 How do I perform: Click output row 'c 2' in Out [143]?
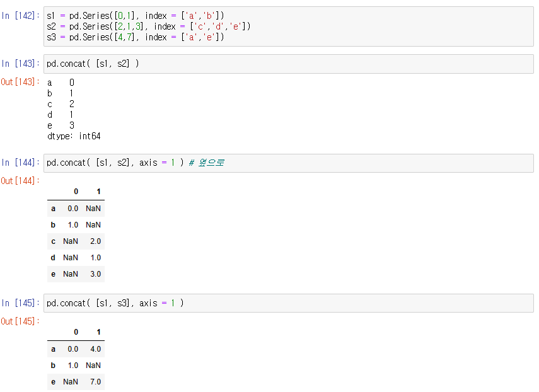point(61,104)
